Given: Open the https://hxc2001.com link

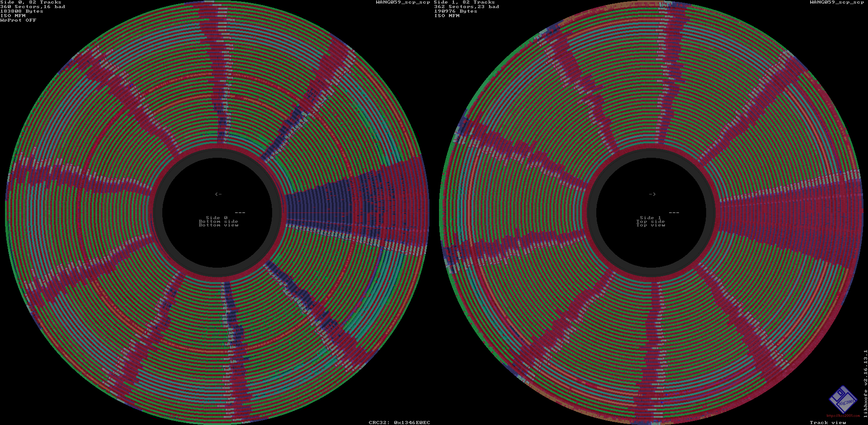Looking at the screenshot, I should coord(843,416).
